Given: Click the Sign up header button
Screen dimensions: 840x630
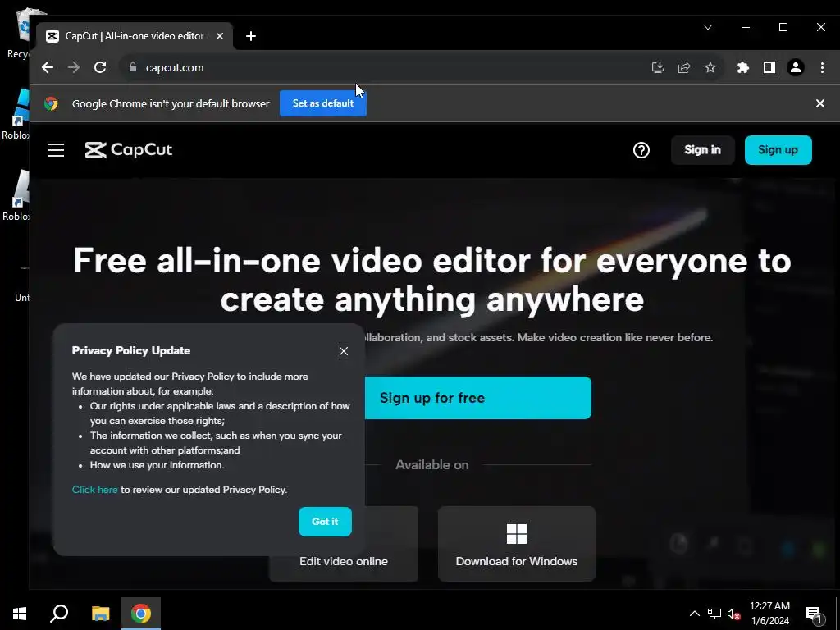Looking at the screenshot, I should pos(778,150).
